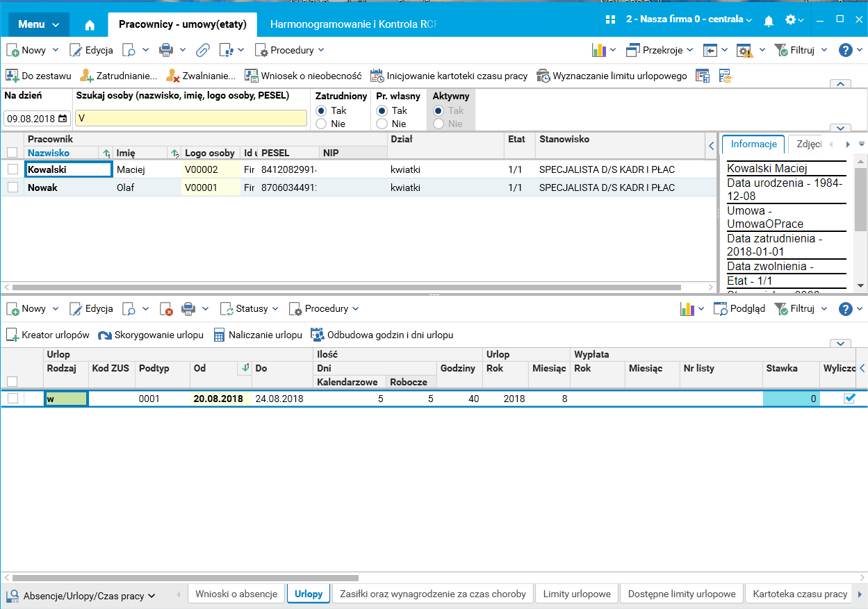Collapse the search filter panel with chevron

(841, 84)
